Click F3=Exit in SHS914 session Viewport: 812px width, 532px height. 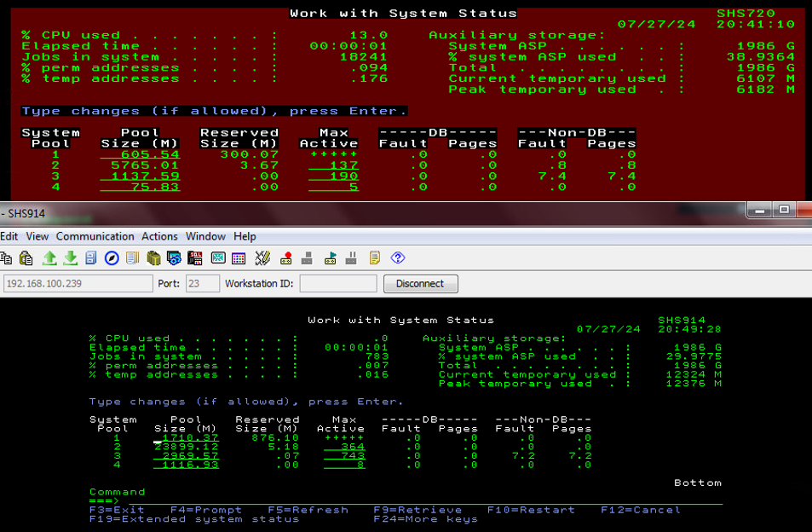click(117, 510)
